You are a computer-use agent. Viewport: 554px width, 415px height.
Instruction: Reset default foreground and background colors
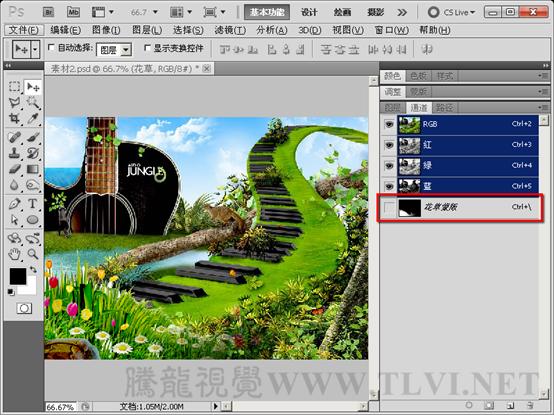coord(11,292)
